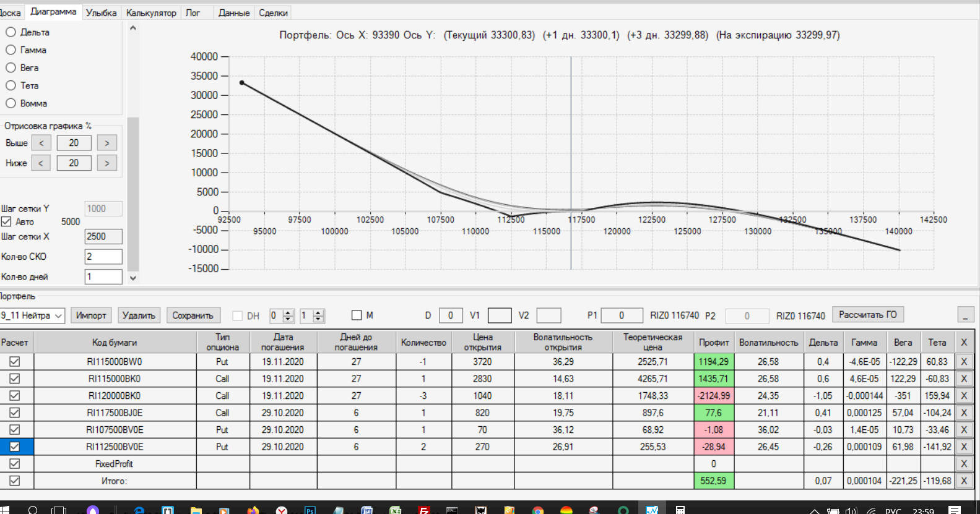This screenshot has width=980, height=514.
Task: Open Photoshop from the taskbar
Action: pyautogui.click(x=310, y=510)
